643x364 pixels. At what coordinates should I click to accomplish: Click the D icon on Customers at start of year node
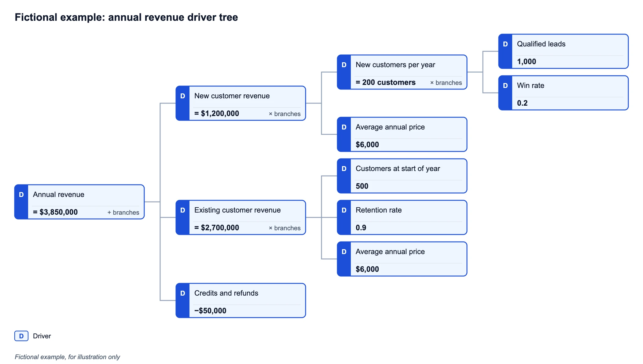point(344,169)
